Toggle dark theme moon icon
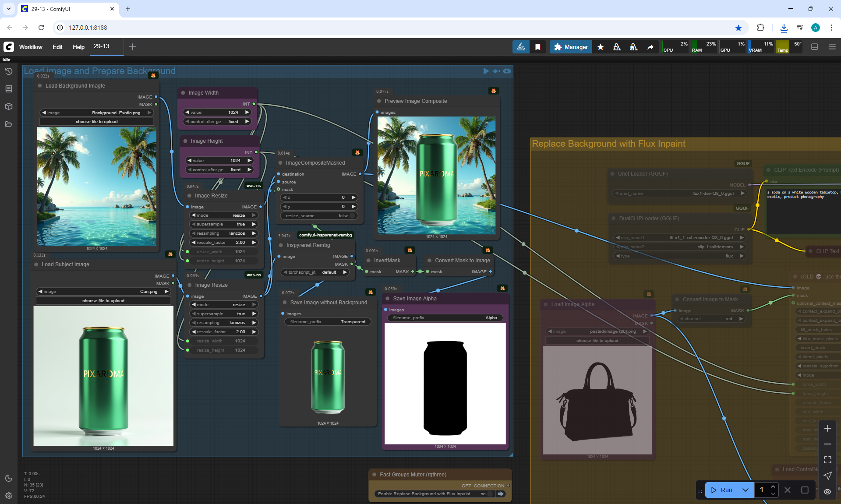The height and width of the screenshot is (504, 841). point(9,478)
